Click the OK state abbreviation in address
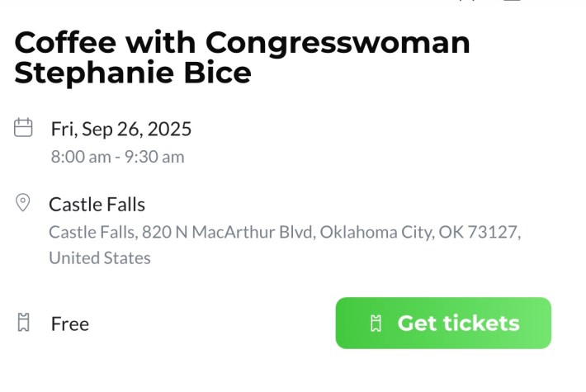The width and height of the screenshot is (586, 392). pyautogui.click(x=451, y=232)
